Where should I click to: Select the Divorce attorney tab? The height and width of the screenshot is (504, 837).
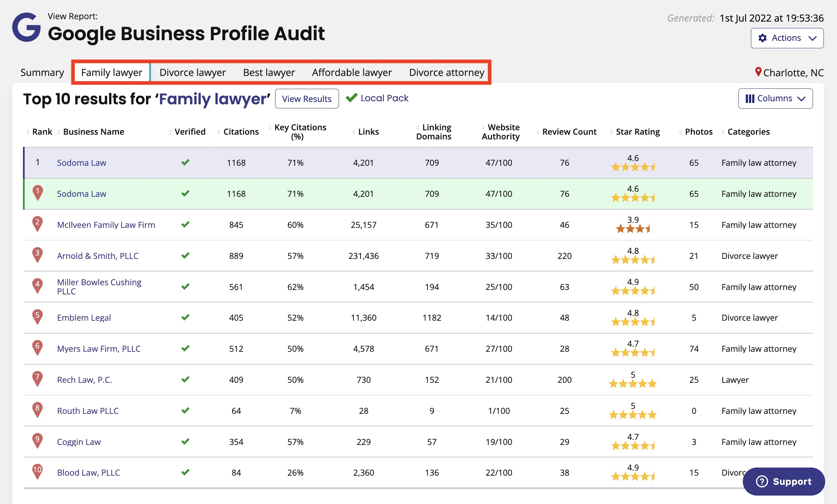click(x=446, y=72)
